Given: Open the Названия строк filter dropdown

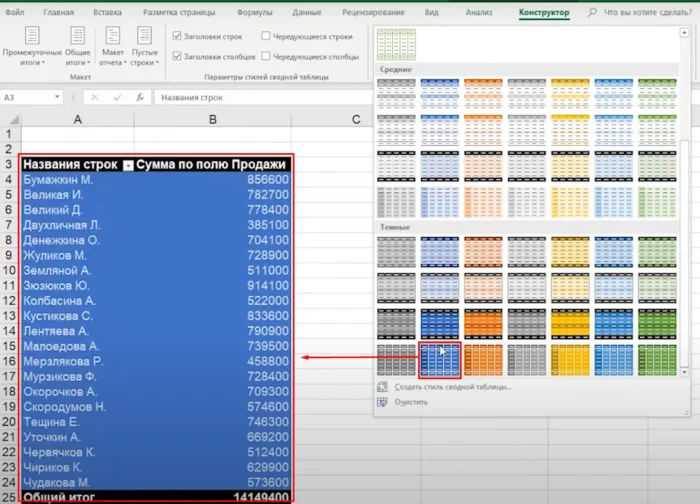Looking at the screenshot, I should (127, 165).
